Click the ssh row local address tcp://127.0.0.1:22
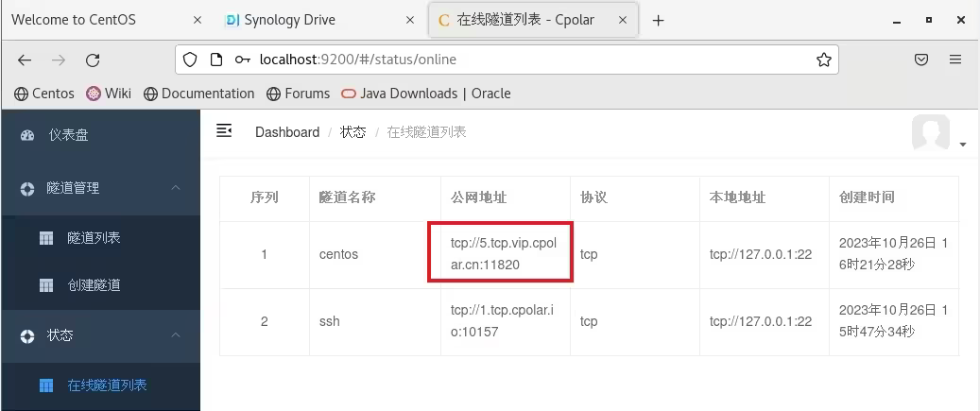The height and width of the screenshot is (411, 980). pos(761,321)
